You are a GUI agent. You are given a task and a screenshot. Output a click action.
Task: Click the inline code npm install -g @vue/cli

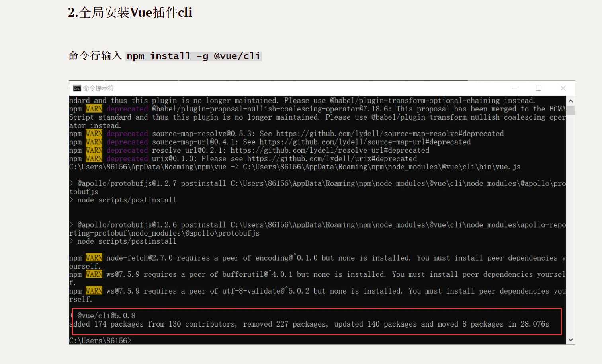(x=193, y=56)
